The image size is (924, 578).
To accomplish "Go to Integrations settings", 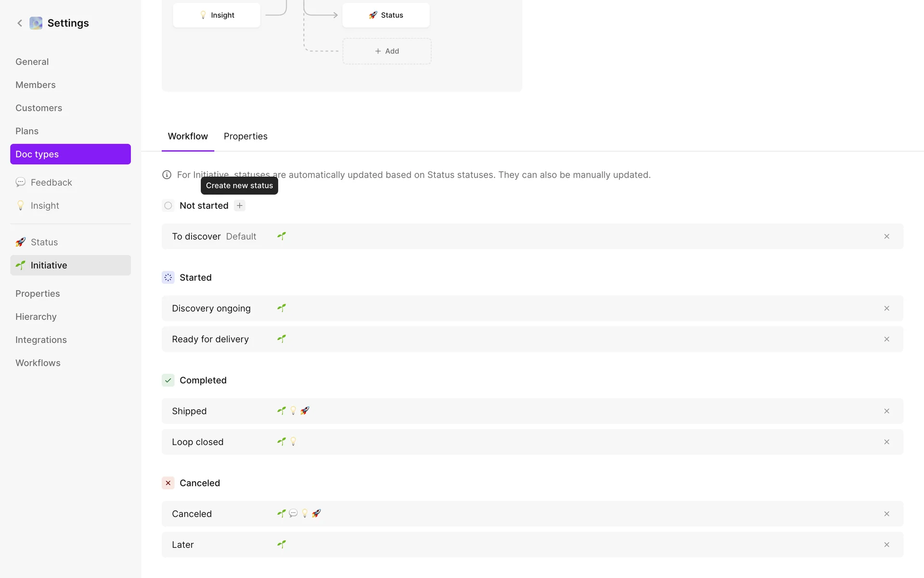I will pyautogui.click(x=41, y=340).
